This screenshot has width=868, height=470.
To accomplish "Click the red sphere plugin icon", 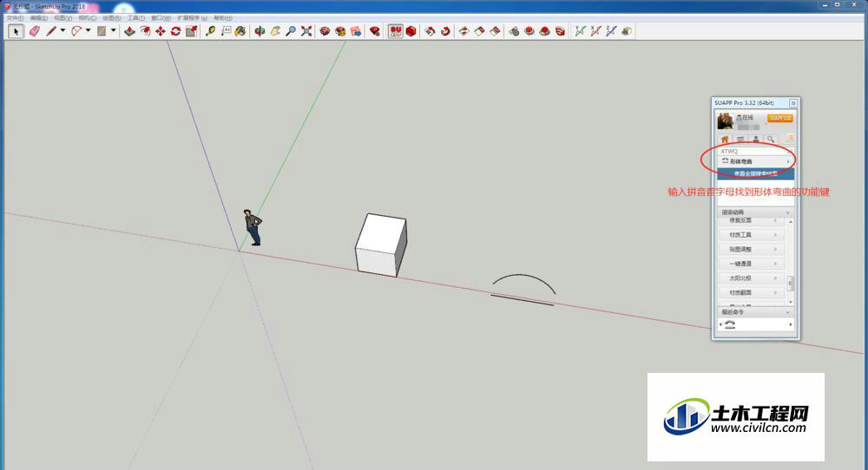I will tap(529, 31).
